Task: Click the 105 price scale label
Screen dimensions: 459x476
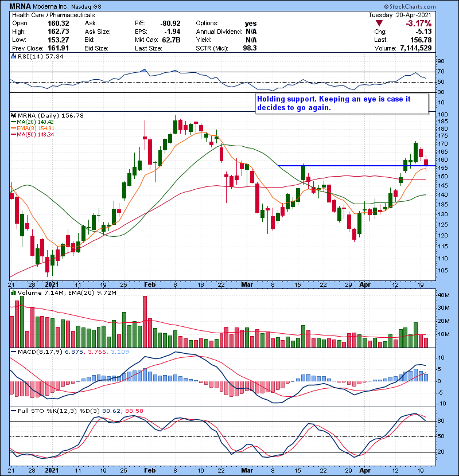Action: tap(442, 271)
